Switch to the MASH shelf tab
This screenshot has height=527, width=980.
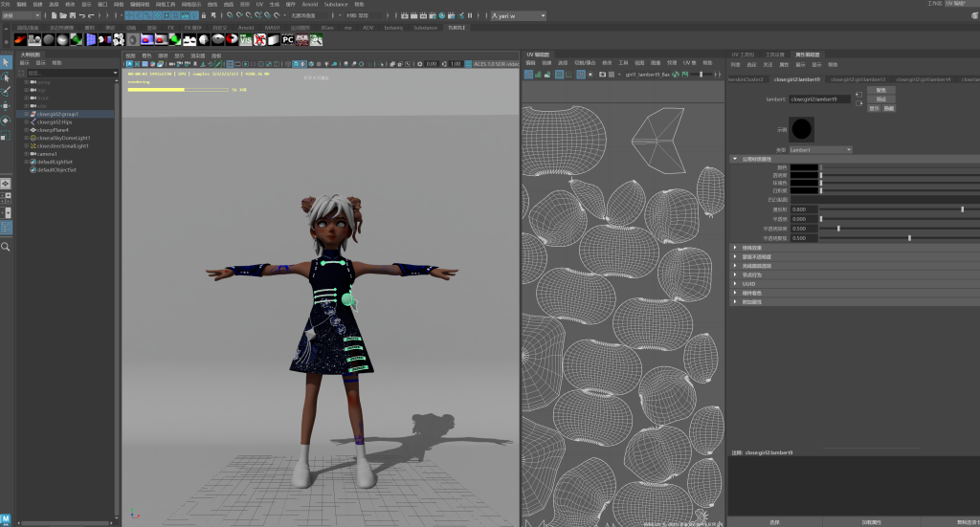[x=272, y=28]
